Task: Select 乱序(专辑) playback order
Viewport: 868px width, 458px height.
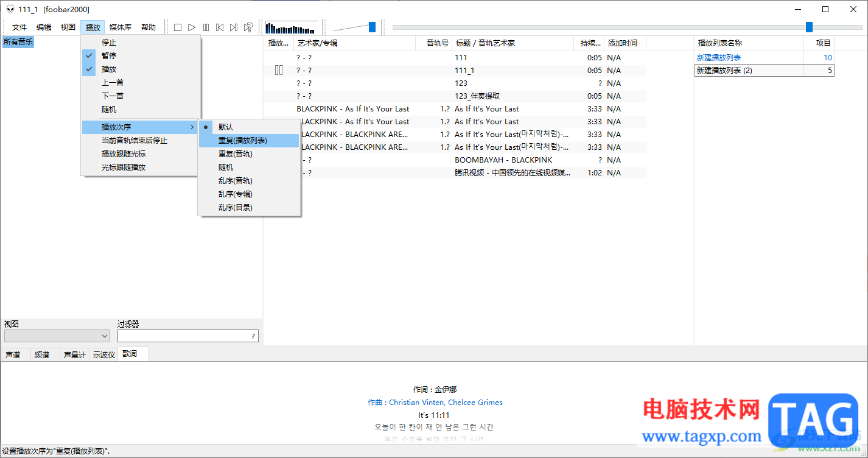Action: point(250,194)
